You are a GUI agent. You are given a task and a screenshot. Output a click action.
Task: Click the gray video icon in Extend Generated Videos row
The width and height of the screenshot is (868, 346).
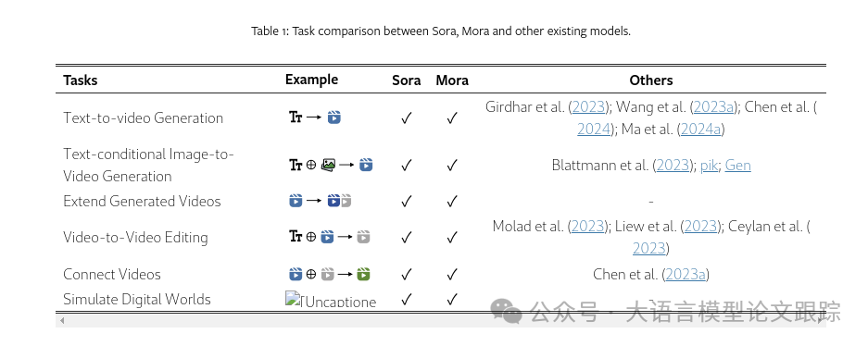pyautogui.click(x=346, y=201)
